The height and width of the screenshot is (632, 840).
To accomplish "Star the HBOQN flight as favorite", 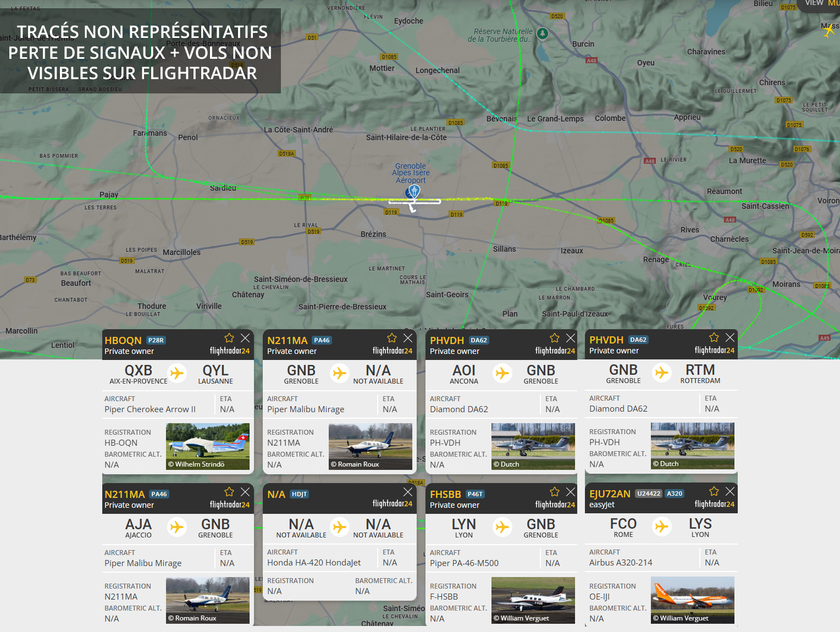I will (x=229, y=338).
